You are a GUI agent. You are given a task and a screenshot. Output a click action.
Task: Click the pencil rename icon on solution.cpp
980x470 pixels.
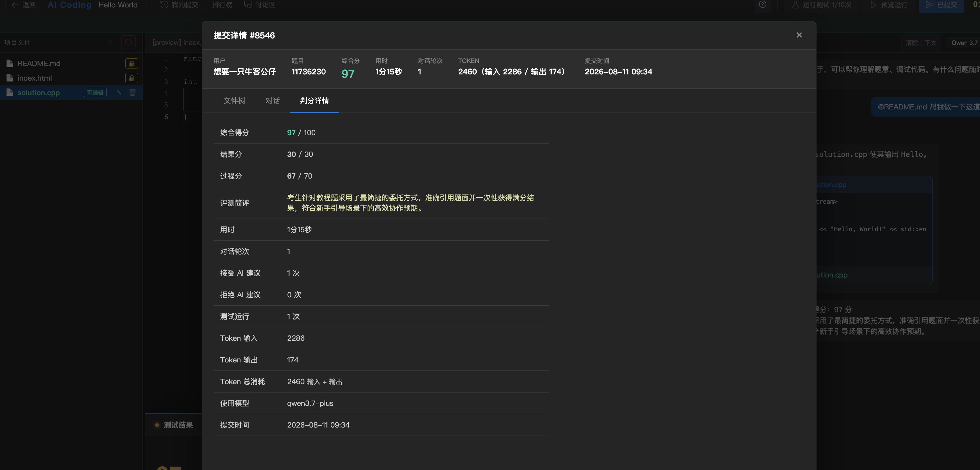(x=119, y=92)
